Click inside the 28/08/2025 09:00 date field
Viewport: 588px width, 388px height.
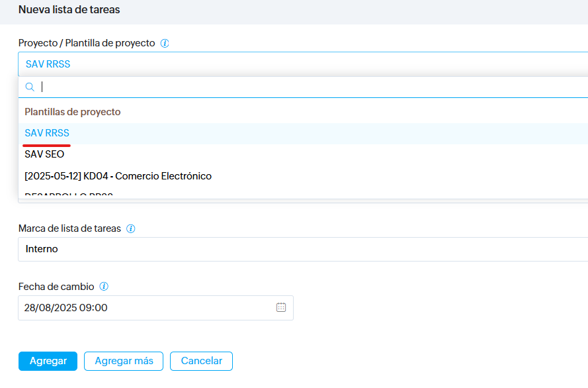point(146,308)
